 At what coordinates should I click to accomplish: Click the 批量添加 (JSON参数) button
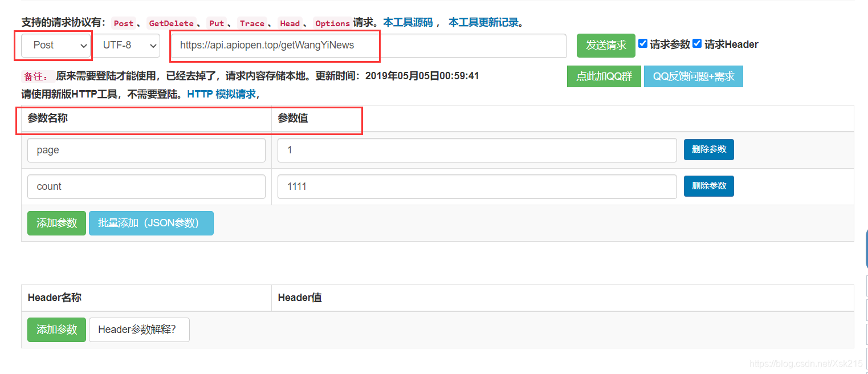[x=151, y=223]
